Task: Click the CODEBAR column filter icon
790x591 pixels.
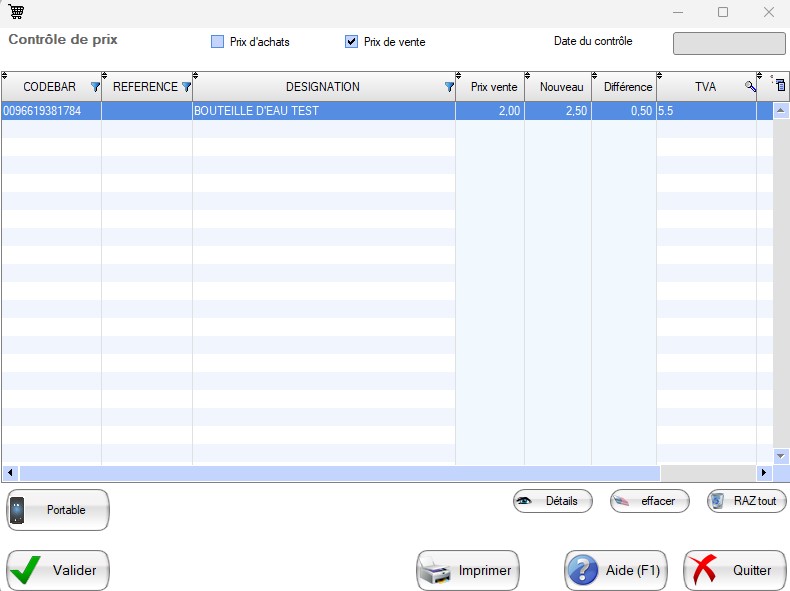Action: pos(95,87)
